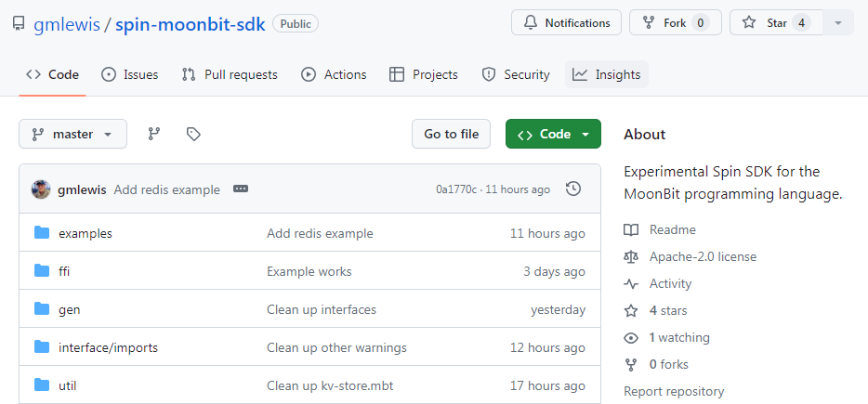Open 'Add redis example' commit in examples row
This screenshot has height=404, width=868.
(320, 233)
